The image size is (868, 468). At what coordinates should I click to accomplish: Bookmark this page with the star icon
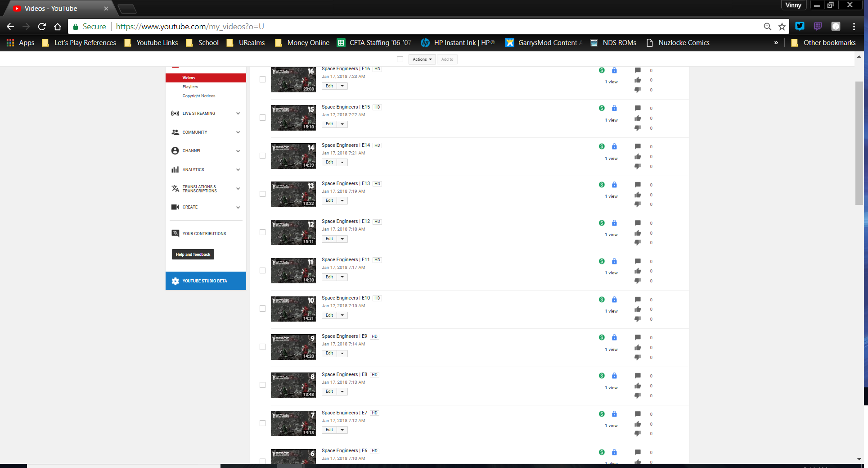pos(782,27)
